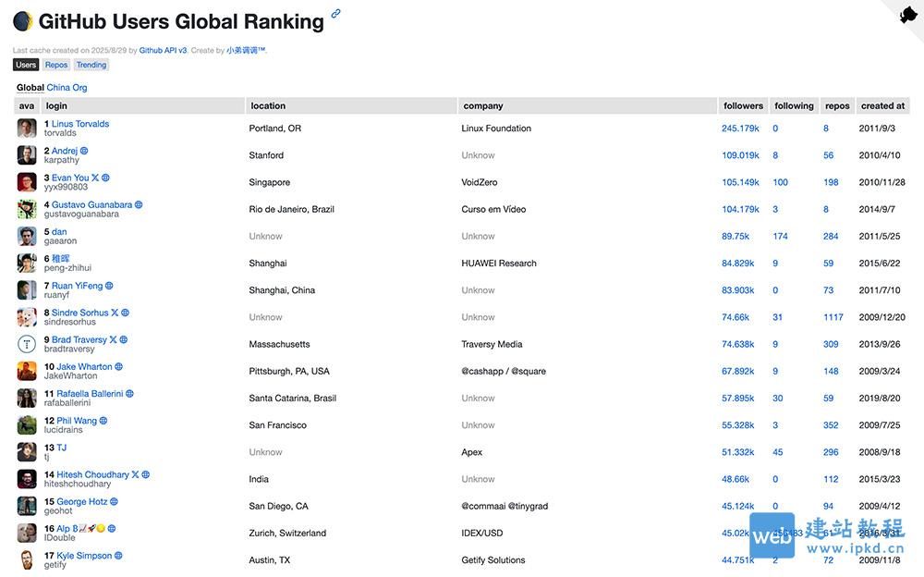Click Brad Traversy's circular avatar
The height and width of the screenshot is (577, 924).
(27, 344)
